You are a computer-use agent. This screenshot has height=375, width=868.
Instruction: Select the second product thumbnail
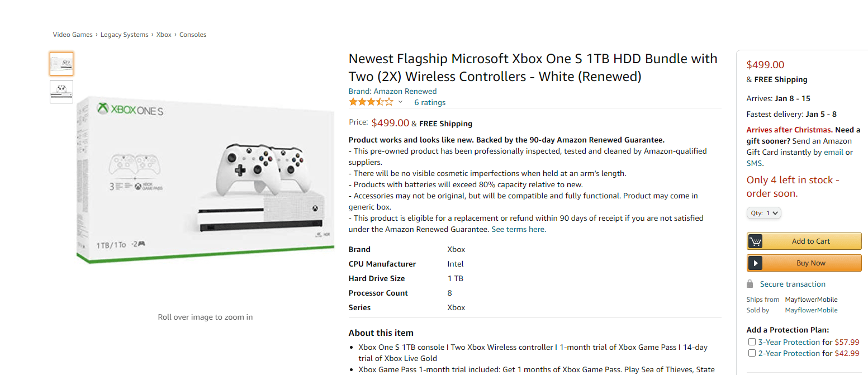[61, 91]
